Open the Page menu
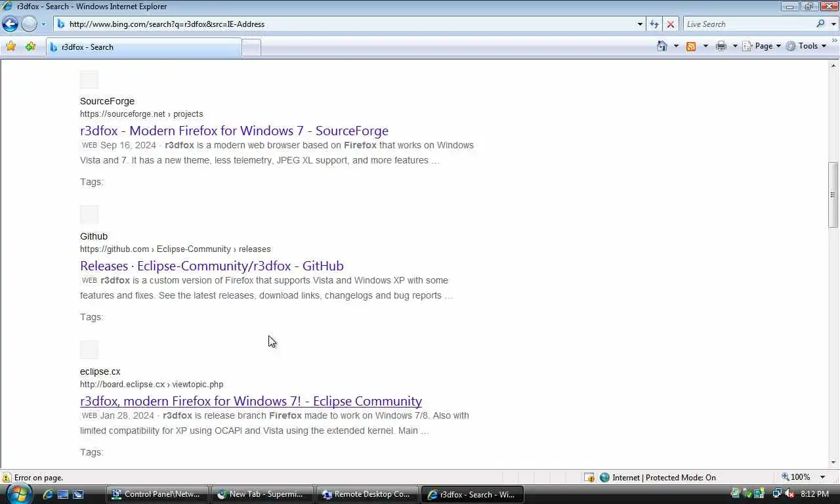This screenshot has width=840, height=504. click(762, 46)
